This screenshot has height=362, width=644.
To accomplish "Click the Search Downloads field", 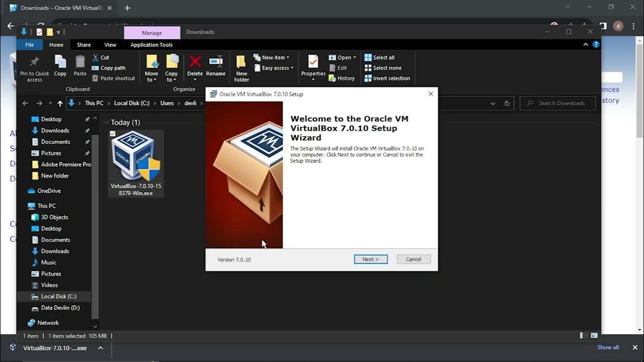I will [557, 103].
